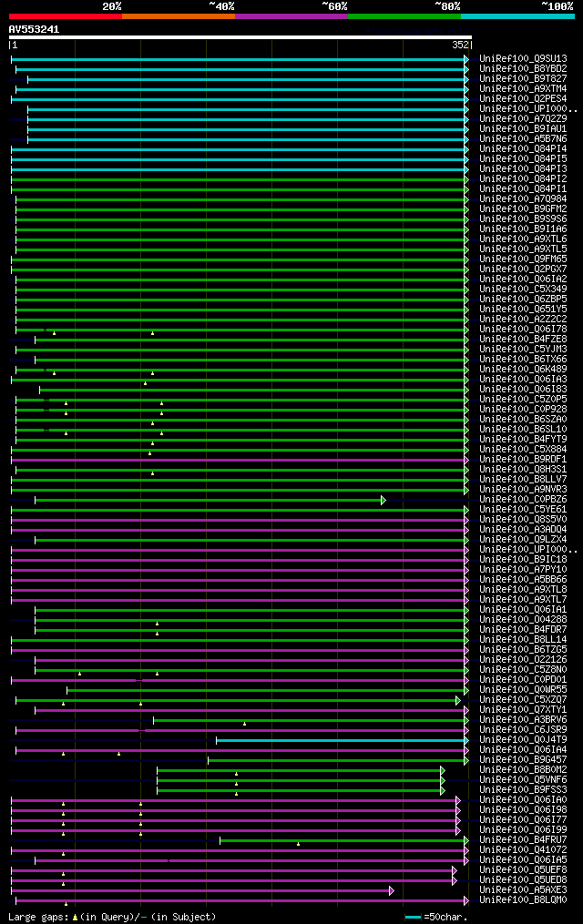
Task: Open hit UniRef100_Q9SU13
Action: tap(523, 59)
